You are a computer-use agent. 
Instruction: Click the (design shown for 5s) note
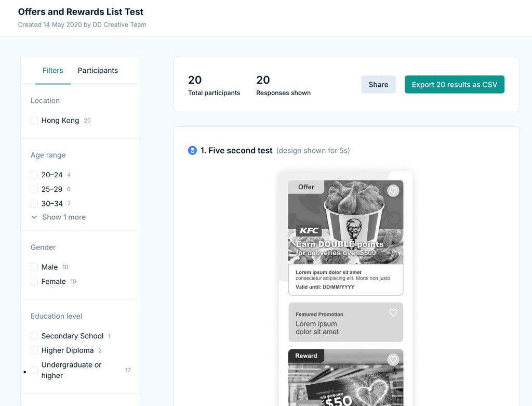coord(313,150)
